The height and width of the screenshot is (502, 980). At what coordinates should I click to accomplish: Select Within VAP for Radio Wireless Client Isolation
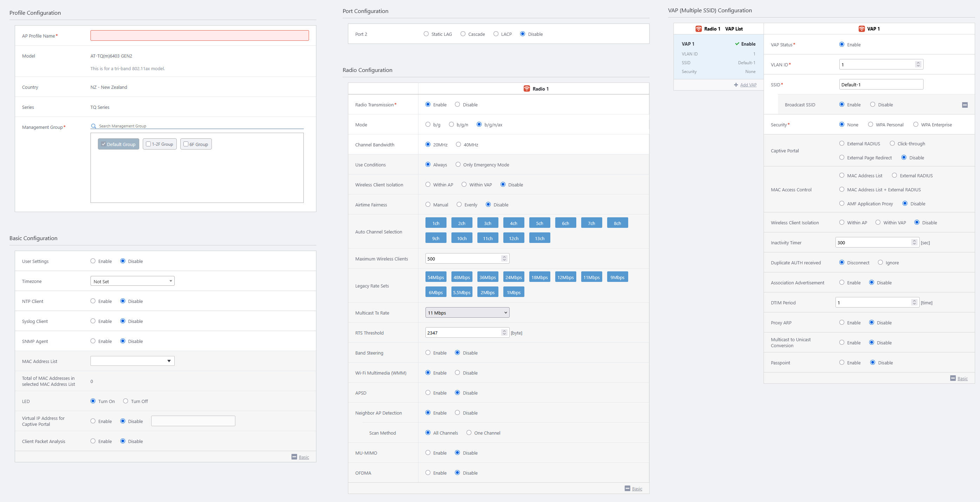(464, 184)
